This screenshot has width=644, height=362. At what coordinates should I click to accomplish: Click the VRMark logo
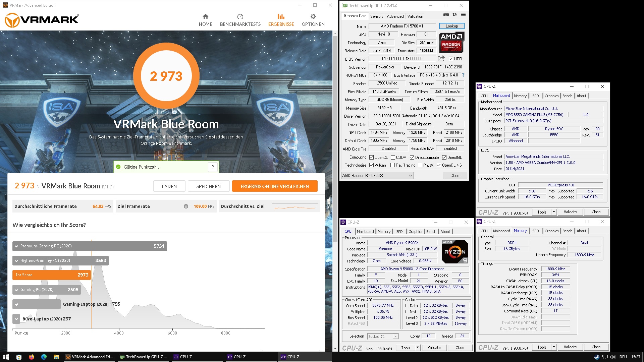[x=42, y=20]
